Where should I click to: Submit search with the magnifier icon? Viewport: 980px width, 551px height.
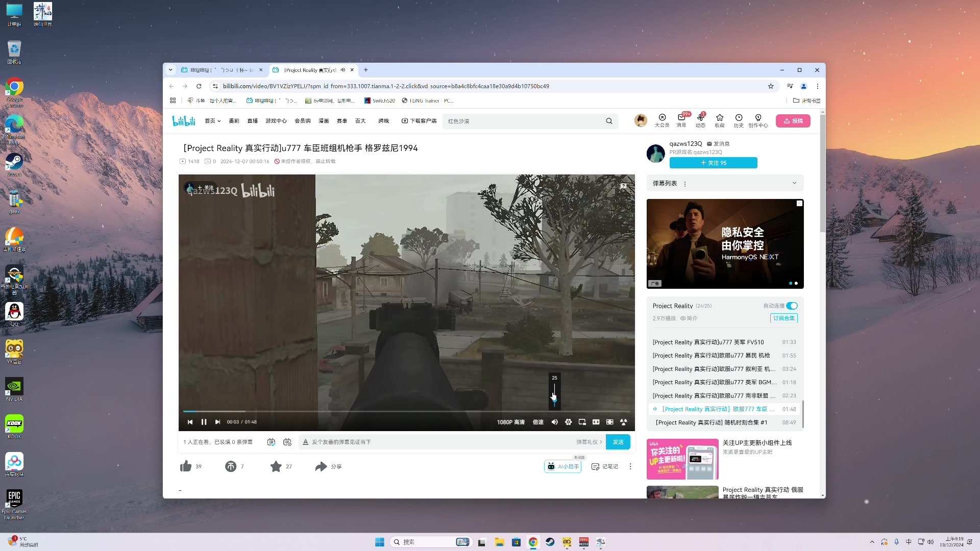click(x=609, y=121)
